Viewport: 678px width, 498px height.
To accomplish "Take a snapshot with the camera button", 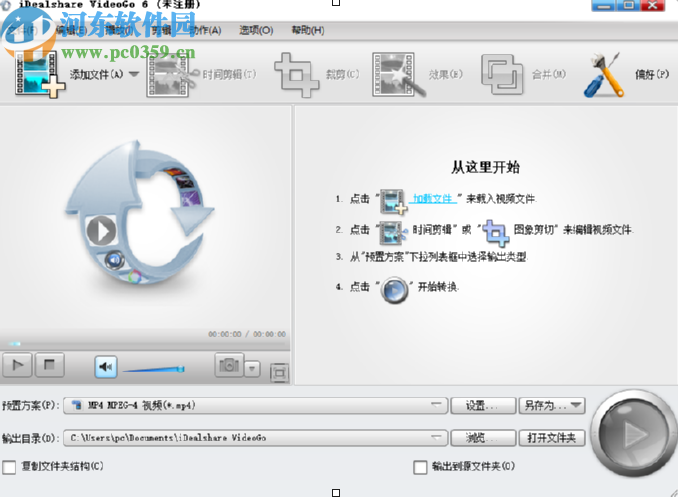I will tap(229, 365).
